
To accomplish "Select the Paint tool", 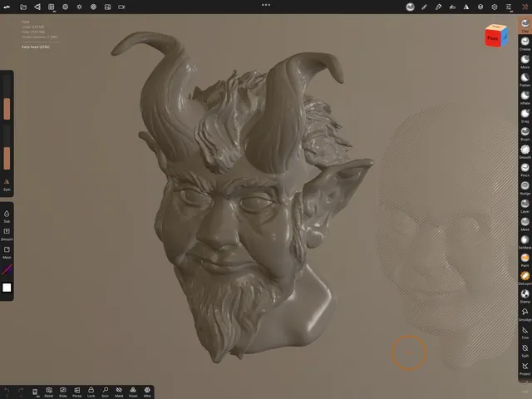I will tap(525, 259).
